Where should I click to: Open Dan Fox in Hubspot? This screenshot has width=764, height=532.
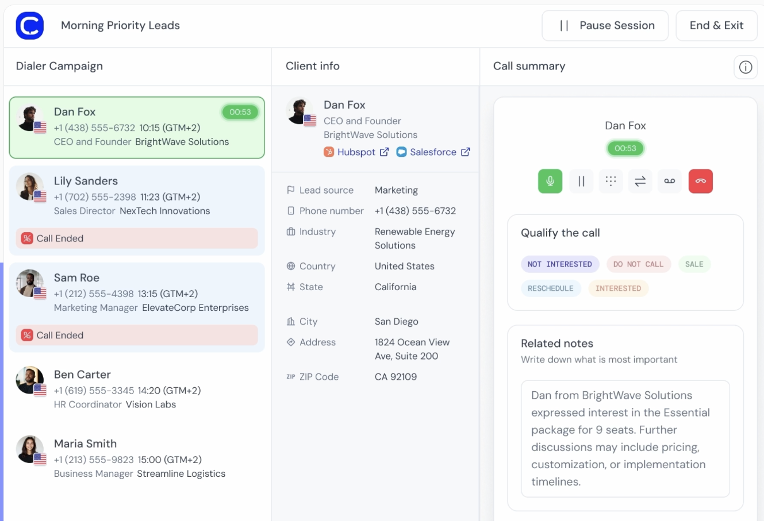356,152
